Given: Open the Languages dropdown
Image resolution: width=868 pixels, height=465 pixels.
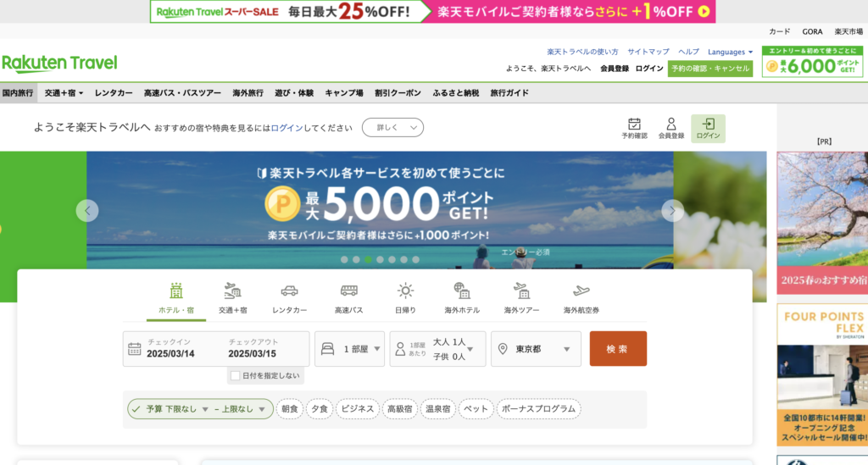Looking at the screenshot, I should pos(730,52).
